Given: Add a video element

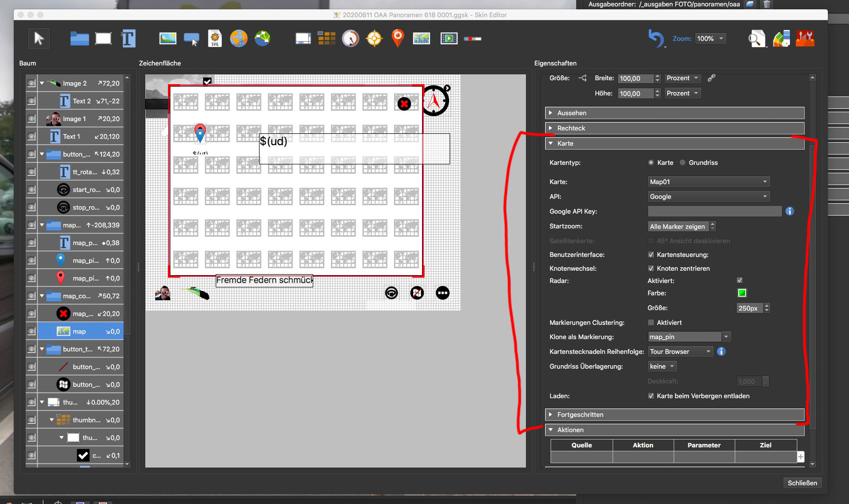Looking at the screenshot, I should (x=449, y=38).
